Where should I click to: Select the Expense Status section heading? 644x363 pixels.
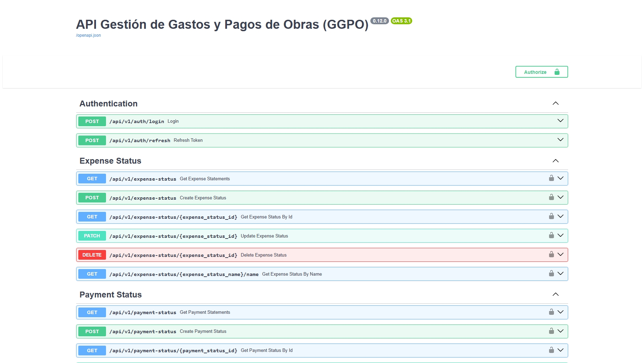tap(110, 161)
